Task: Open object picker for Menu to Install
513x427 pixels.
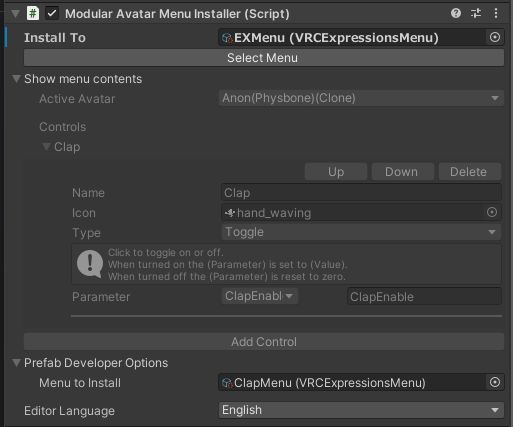Action: (x=495, y=382)
